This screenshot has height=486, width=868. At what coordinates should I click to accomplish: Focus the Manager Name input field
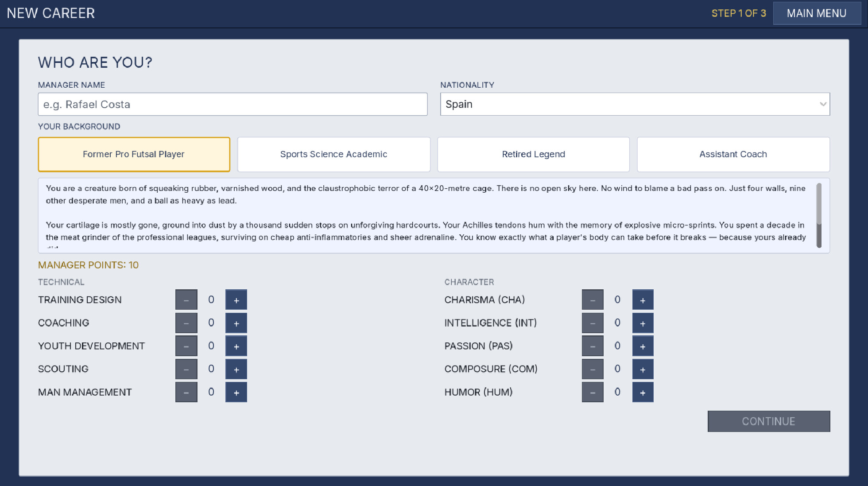click(x=232, y=104)
